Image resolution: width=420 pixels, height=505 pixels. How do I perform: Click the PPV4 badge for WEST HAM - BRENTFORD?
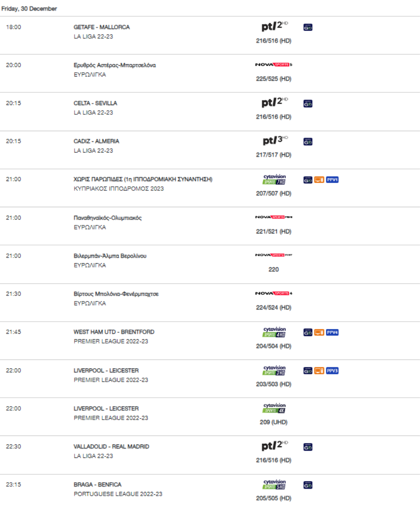[x=332, y=332]
